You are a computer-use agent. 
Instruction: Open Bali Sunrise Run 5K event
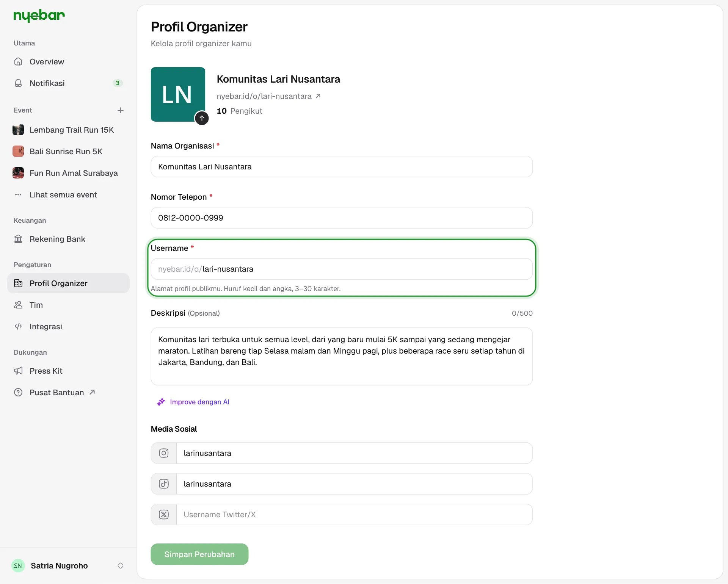click(68, 152)
